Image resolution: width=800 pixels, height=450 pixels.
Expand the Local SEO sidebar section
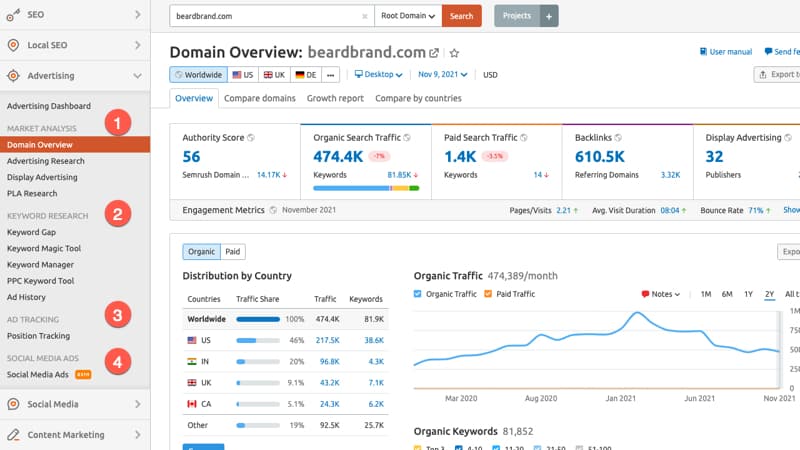(x=138, y=45)
